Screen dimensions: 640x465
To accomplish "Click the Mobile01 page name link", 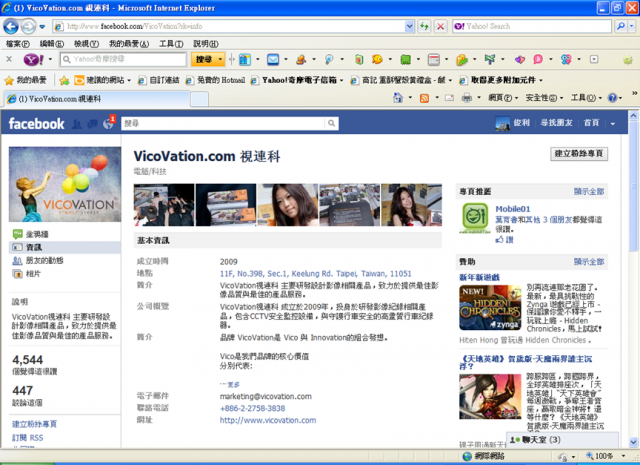I will coord(513,209).
